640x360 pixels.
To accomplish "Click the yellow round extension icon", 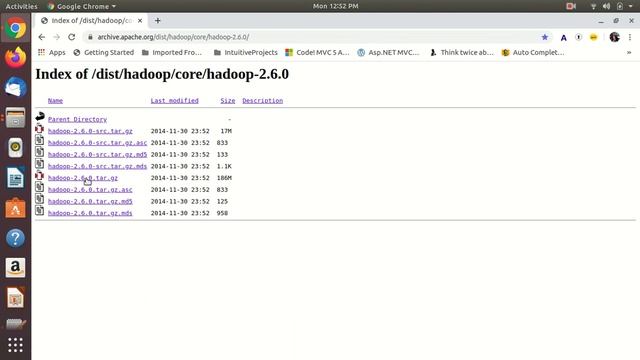I will [593, 37].
